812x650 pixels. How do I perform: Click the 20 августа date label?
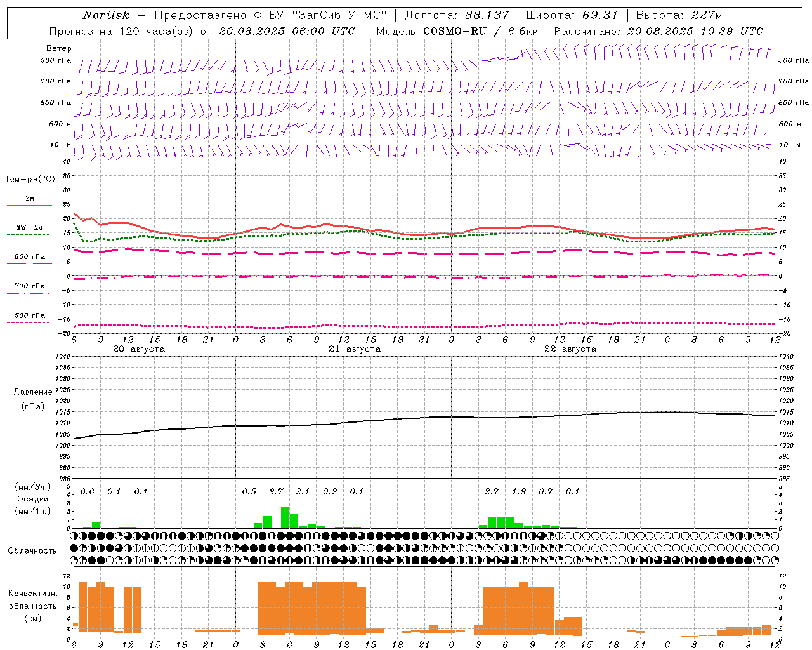point(139,349)
